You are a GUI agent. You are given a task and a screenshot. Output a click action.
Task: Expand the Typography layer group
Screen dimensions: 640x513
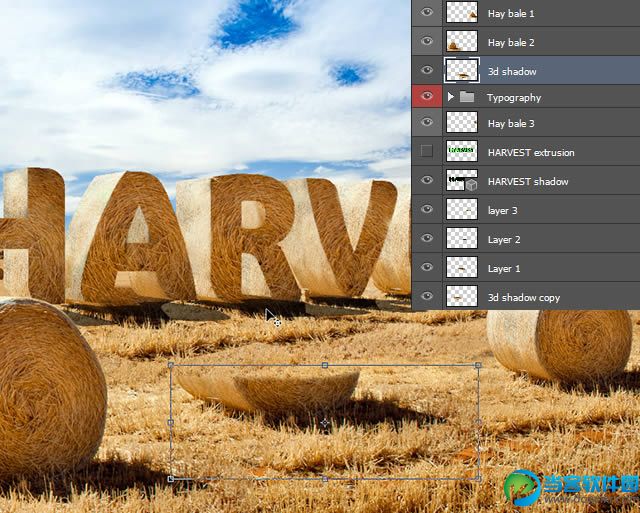pyautogui.click(x=451, y=97)
